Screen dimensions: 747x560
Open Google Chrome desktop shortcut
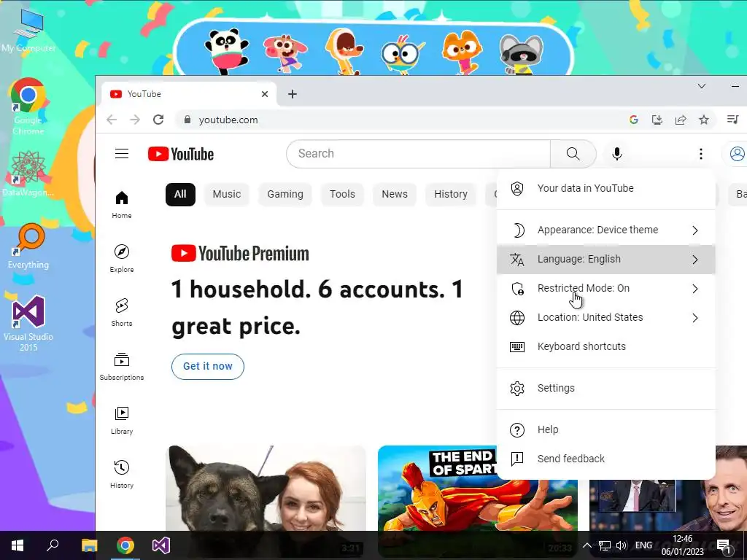[x=28, y=106]
